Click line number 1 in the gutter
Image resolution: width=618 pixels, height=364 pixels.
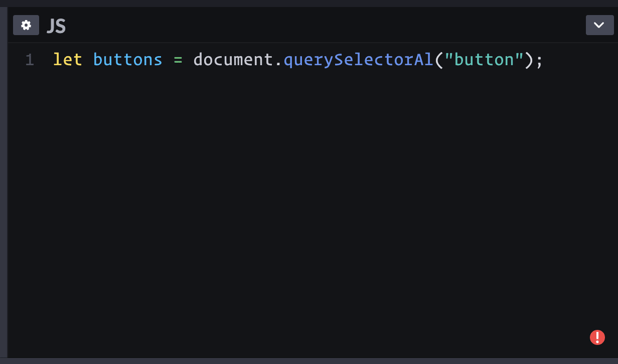29,60
